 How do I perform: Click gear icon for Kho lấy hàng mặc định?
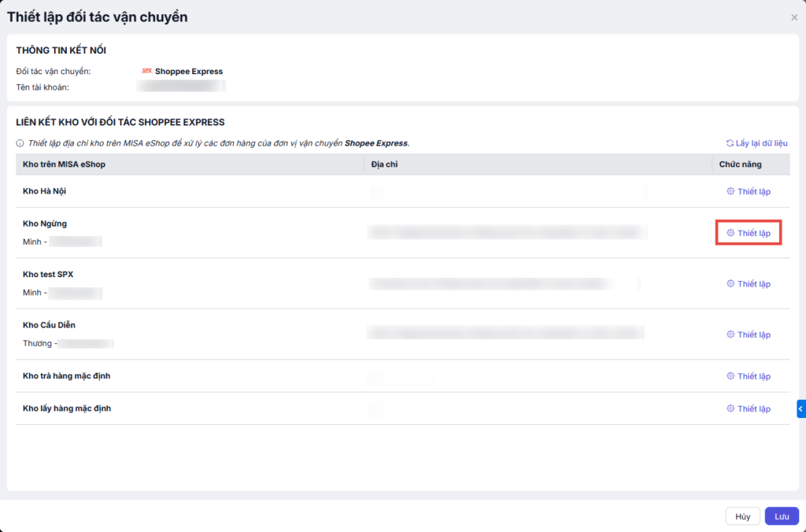[730, 408]
